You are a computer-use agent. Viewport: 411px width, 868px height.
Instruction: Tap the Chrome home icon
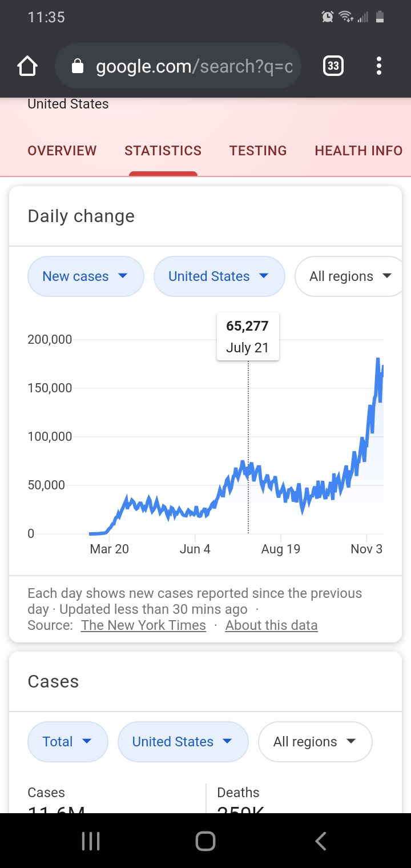[27, 67]
